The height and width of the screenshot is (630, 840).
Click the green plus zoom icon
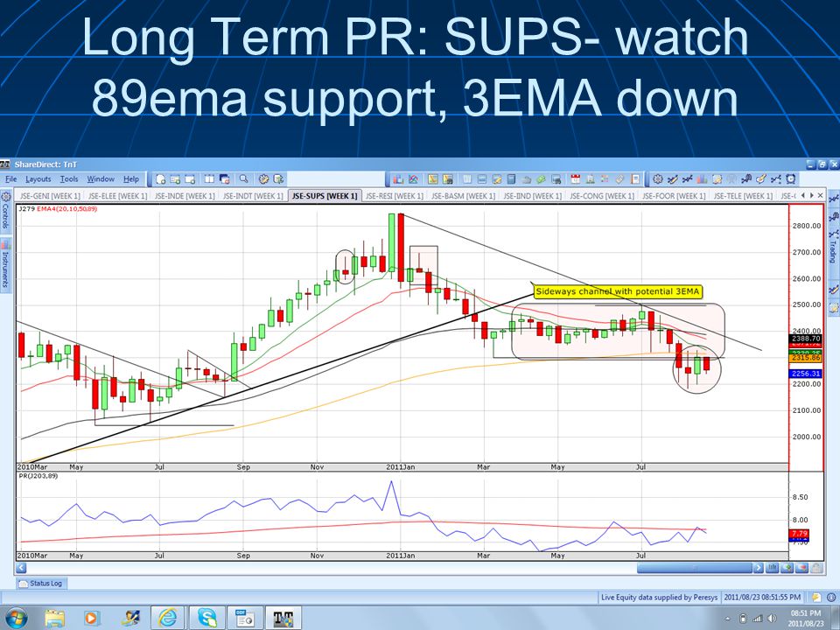click(787, 567)
